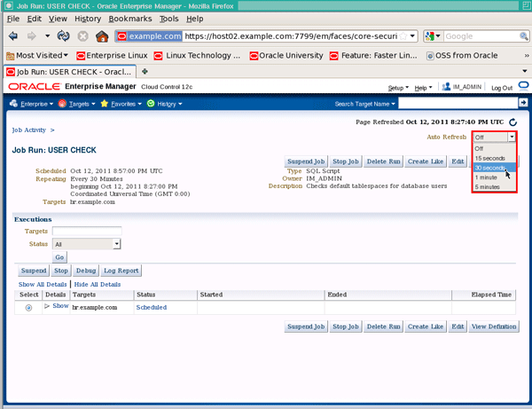Click the target name search field
The image size is (532, 409).
458,103
